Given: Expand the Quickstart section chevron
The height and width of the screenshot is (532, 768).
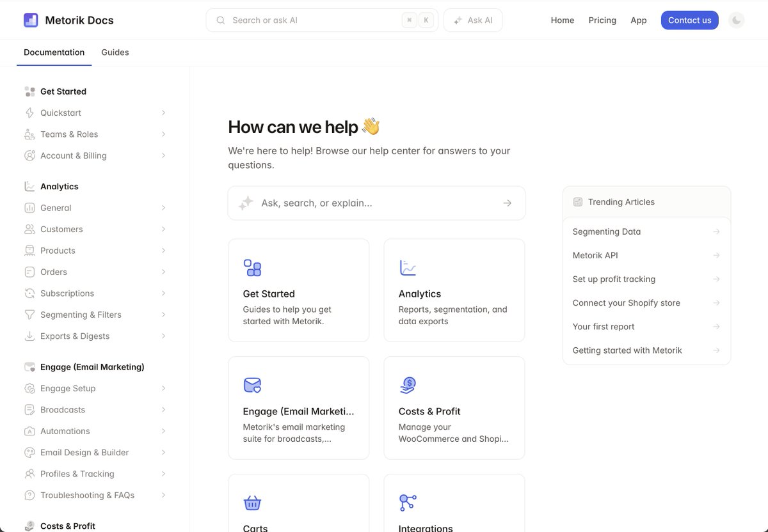Looking at the screenshot, I should (163, 113).
